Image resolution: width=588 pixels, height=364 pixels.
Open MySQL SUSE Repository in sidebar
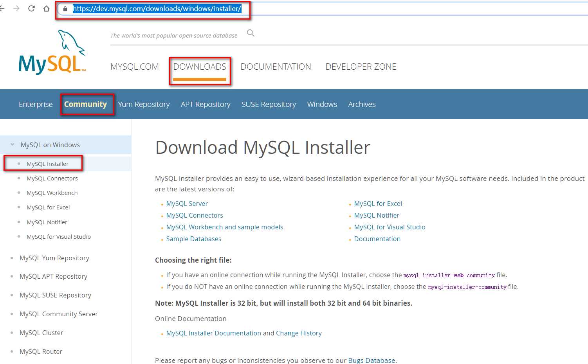point(55,295)
